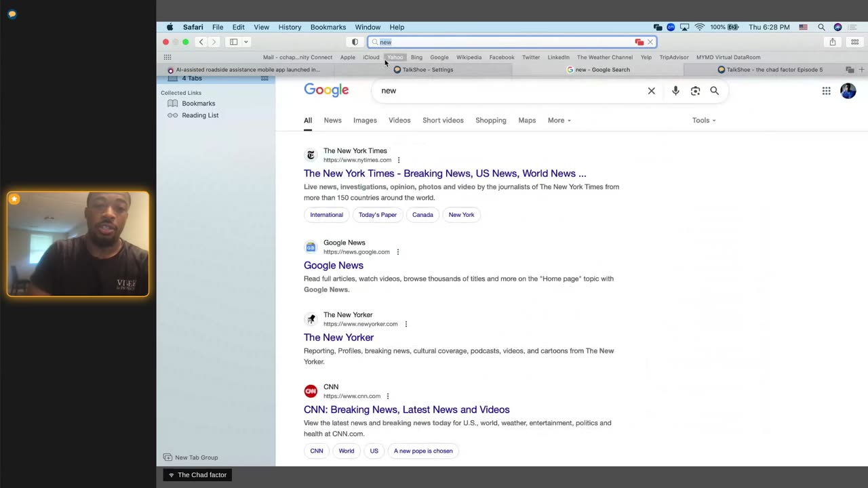Screen dimensions: 868x488
Task: Open the Bookmarks menu in the menu bar
Action: click(x=328, y=27)
